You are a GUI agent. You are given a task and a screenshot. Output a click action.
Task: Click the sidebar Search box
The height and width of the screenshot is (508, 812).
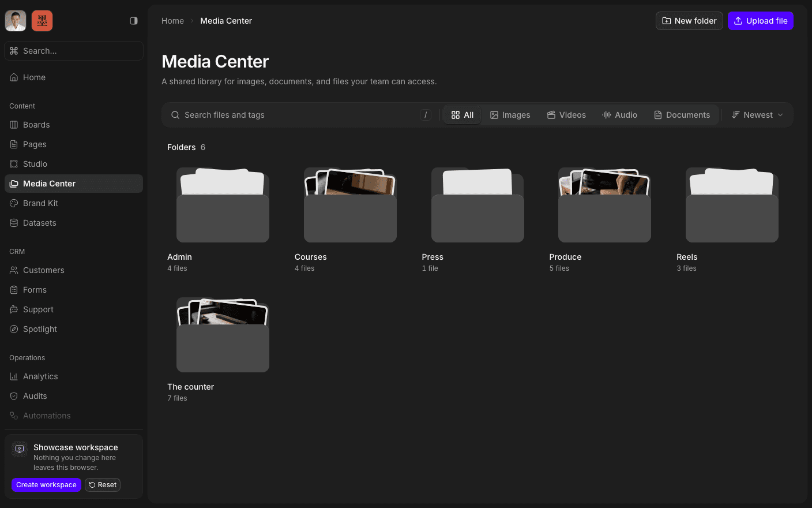[x=74, y=51]
